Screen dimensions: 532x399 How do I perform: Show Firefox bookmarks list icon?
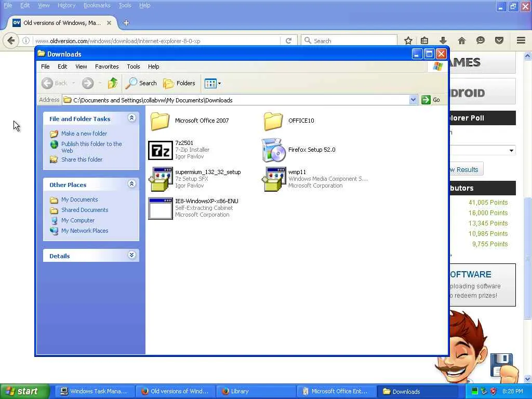[424, 41]
